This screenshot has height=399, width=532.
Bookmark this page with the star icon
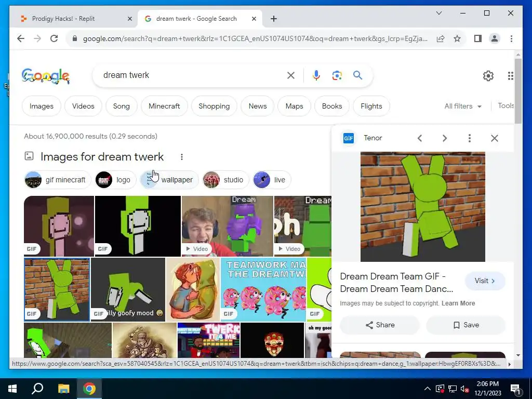pos(457,38)
